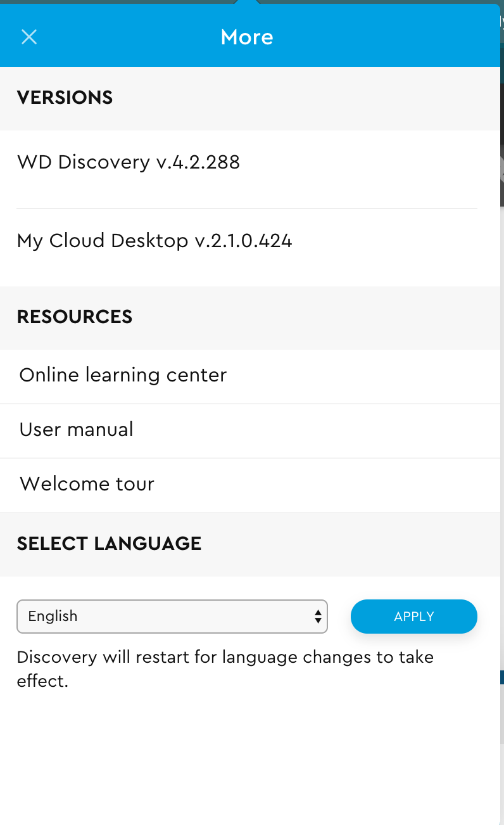
Task: Click the popover pointer arrow above the header
Action: pos(247,2)
